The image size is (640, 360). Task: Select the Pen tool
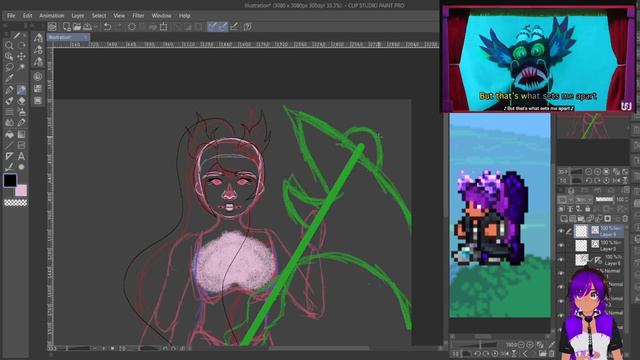click(9, 89)
